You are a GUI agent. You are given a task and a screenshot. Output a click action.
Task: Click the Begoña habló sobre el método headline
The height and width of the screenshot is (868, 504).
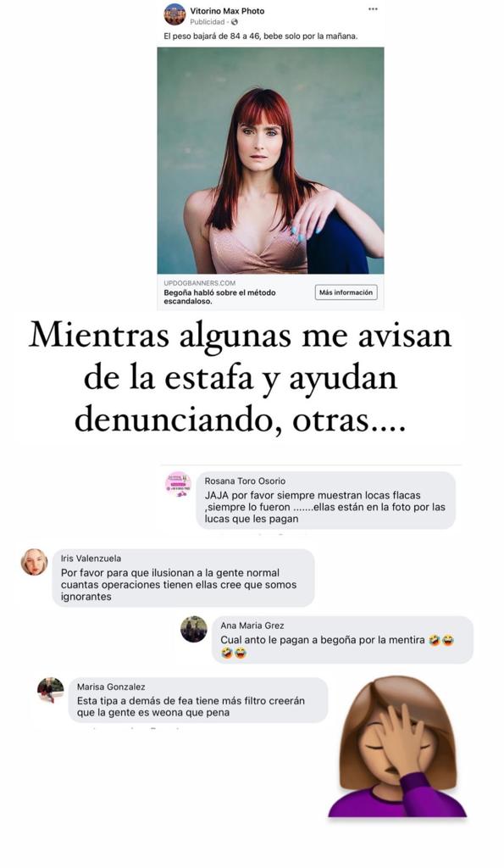coord(219,297)
